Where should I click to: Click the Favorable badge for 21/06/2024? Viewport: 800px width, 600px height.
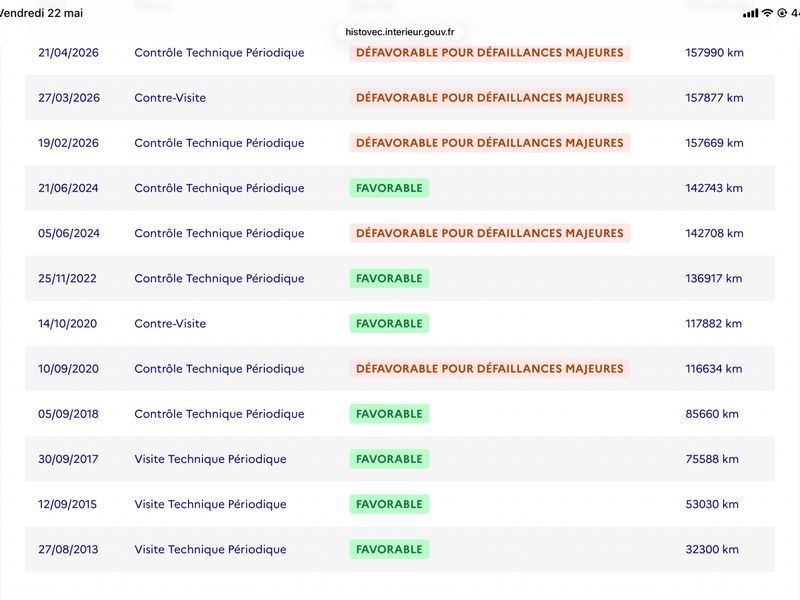tap(389, 188)
